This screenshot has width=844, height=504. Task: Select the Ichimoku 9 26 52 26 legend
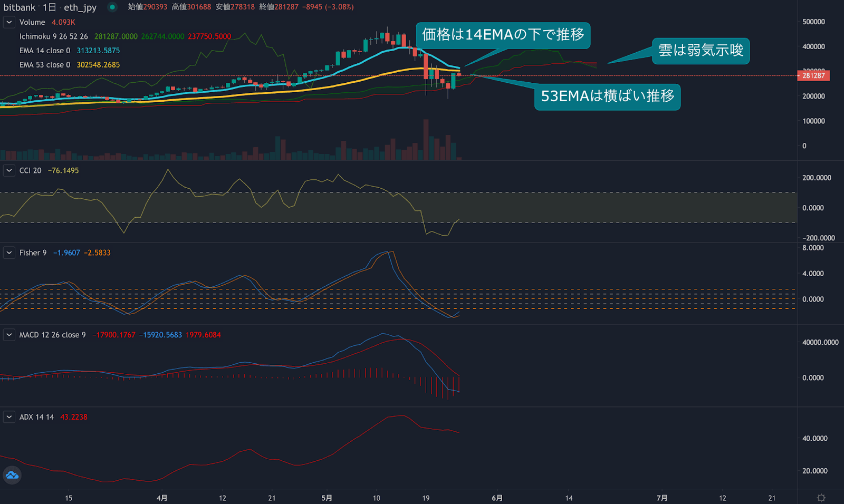click(53, 36)
